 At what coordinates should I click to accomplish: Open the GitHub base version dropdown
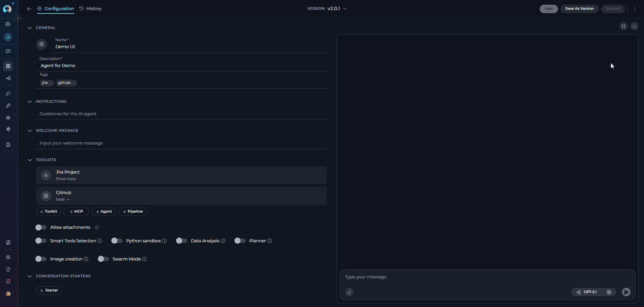coord(63,199)
